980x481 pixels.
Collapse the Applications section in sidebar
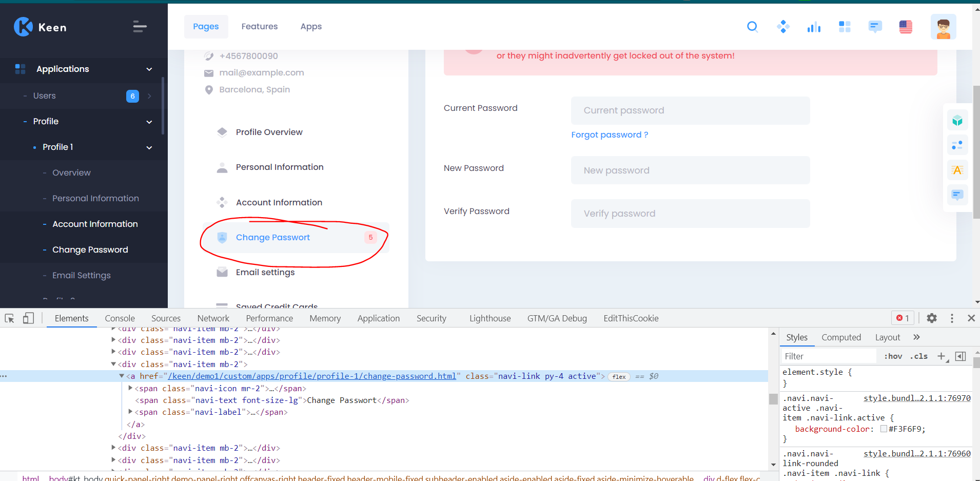click(x=148, y=69)
